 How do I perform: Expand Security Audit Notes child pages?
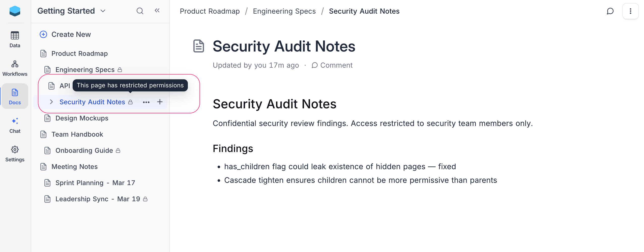coord(51,102)
